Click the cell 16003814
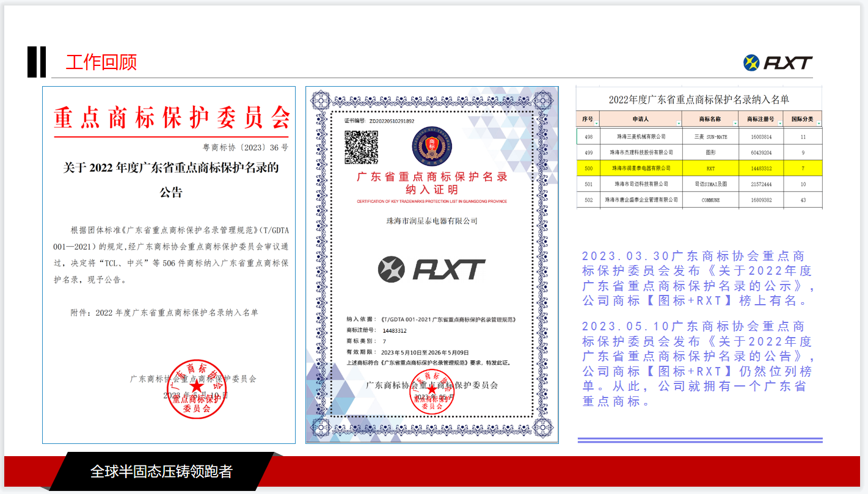This screenshot has width=868, height=494. pos(761,137)
